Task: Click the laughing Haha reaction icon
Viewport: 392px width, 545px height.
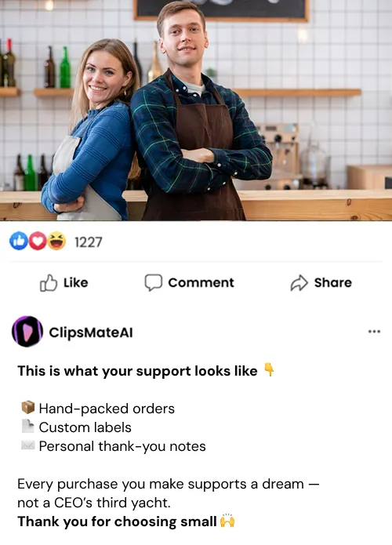Action: [56, 242]
